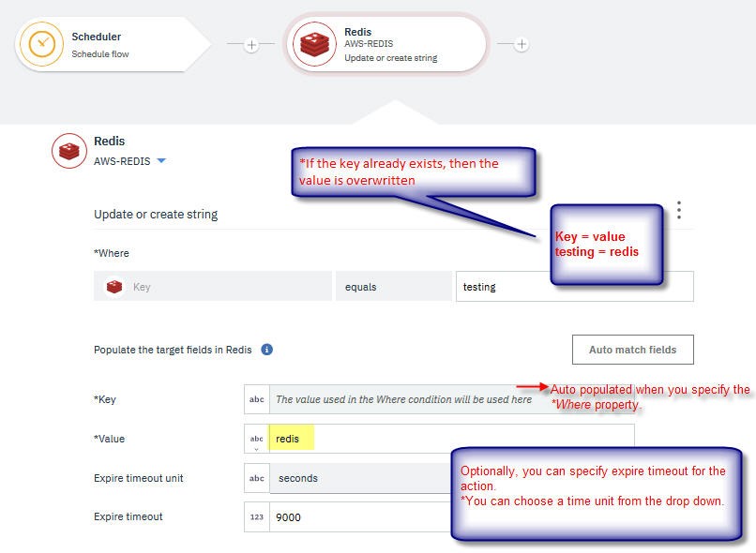Open the AWS-REDIS account dropdown arrow
This screenshot has height=553, width=756.
162,161
